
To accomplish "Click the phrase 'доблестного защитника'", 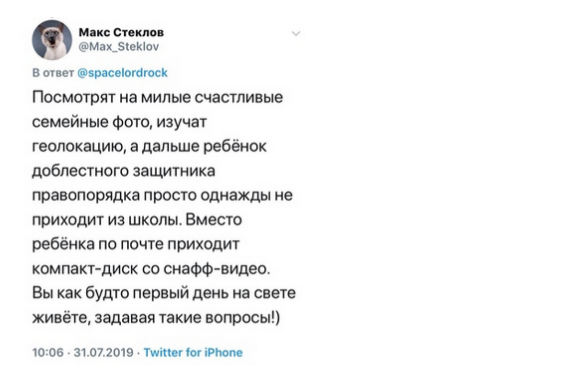I will point(124,171).
